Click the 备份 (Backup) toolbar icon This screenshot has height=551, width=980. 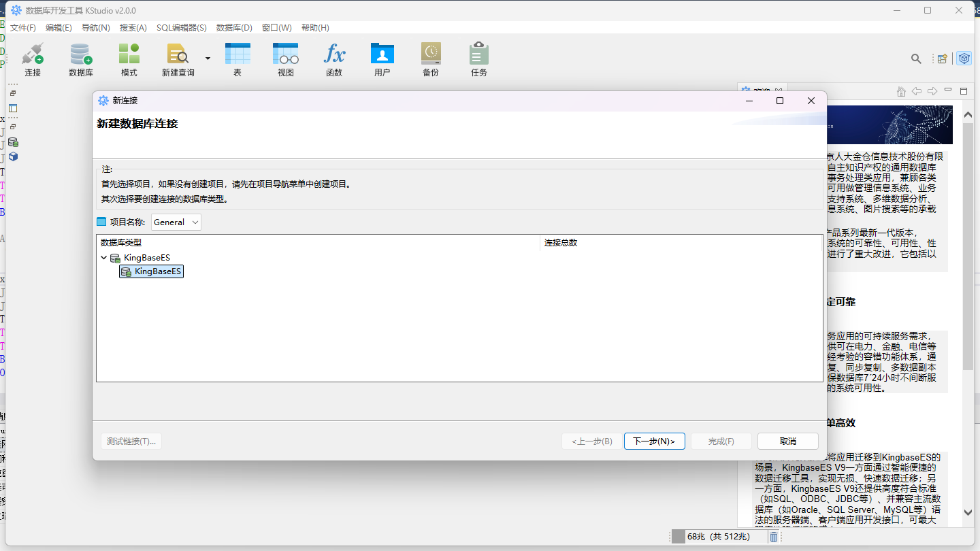click(x=430, y=54)
